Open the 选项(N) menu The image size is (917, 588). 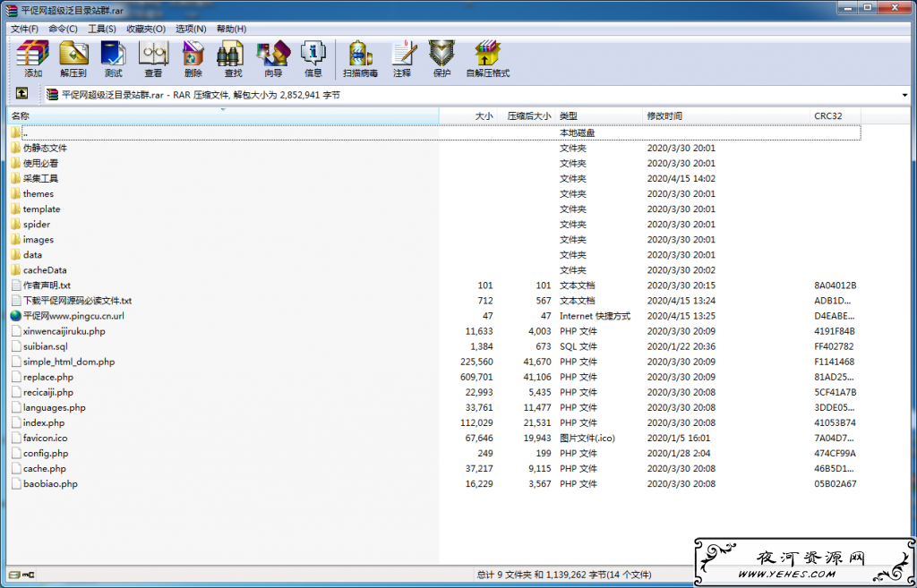pyautogui.click(x=191, y=29)
